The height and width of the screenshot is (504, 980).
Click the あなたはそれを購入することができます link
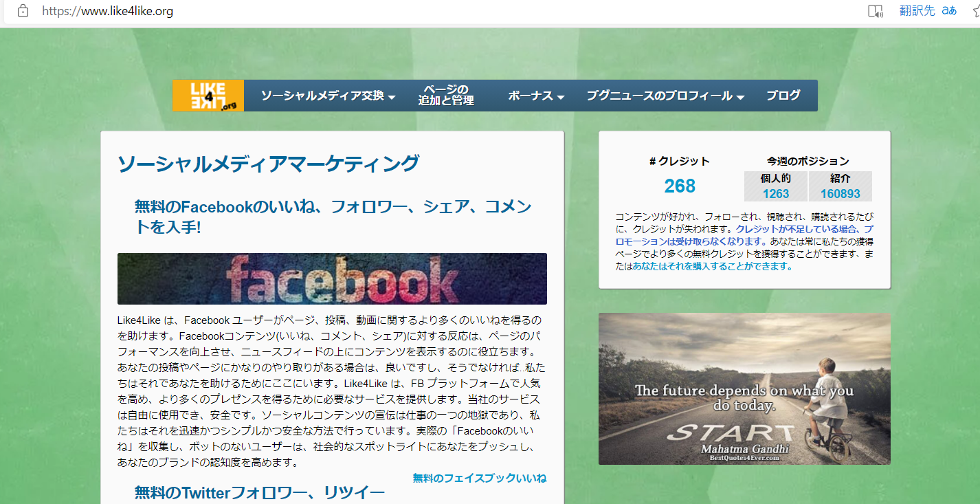coord(713,266)
